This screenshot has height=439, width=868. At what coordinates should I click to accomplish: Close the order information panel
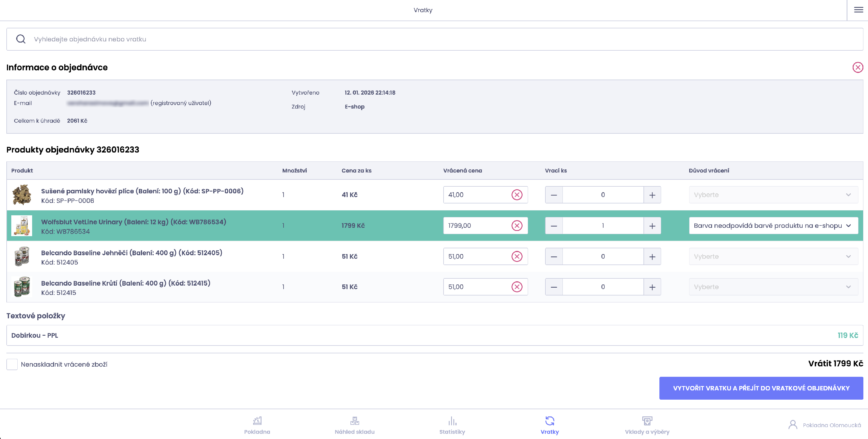click(858, 67)
